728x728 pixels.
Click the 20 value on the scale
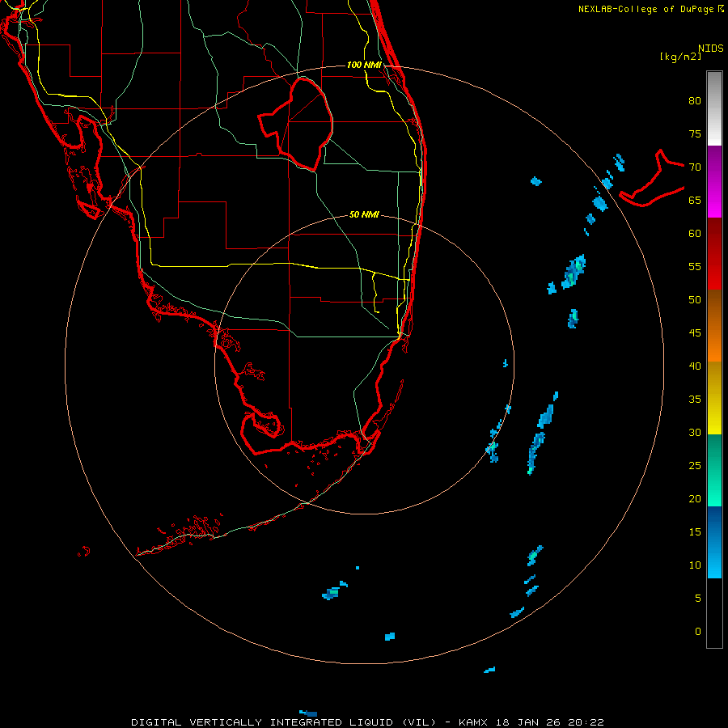point(695,499)
